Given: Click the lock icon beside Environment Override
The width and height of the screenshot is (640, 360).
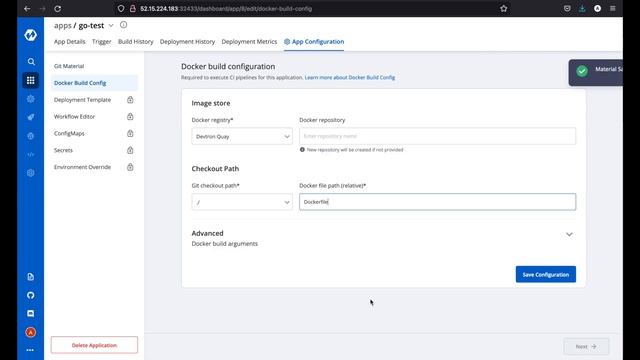Looking at the screenshot, I should 130,167.
